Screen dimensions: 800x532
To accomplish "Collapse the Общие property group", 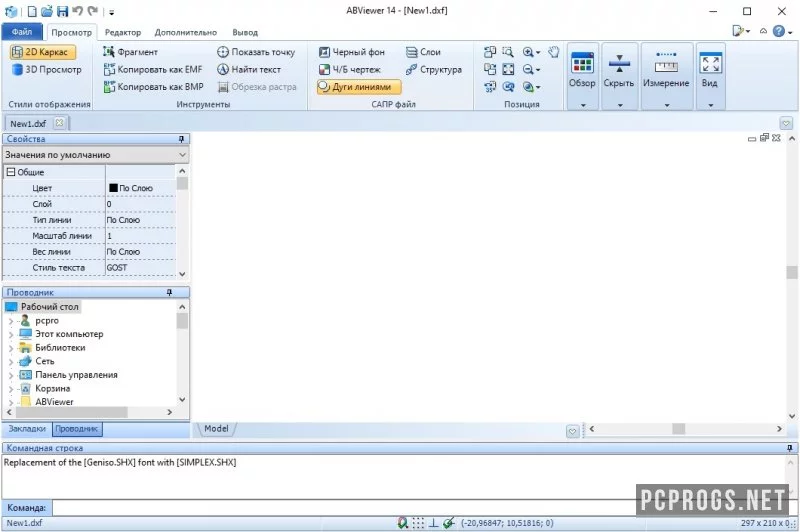I will [x=10, y=172].
